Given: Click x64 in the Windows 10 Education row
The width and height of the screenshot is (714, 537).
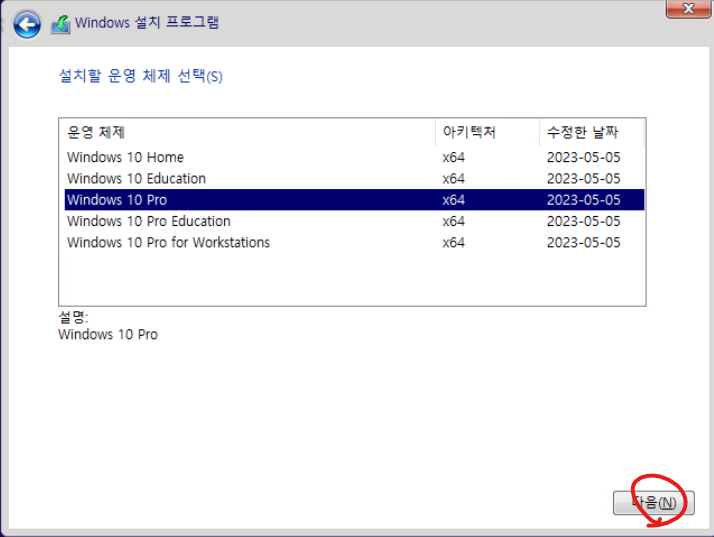Looking at the screenshot, I should pos(454,179).
